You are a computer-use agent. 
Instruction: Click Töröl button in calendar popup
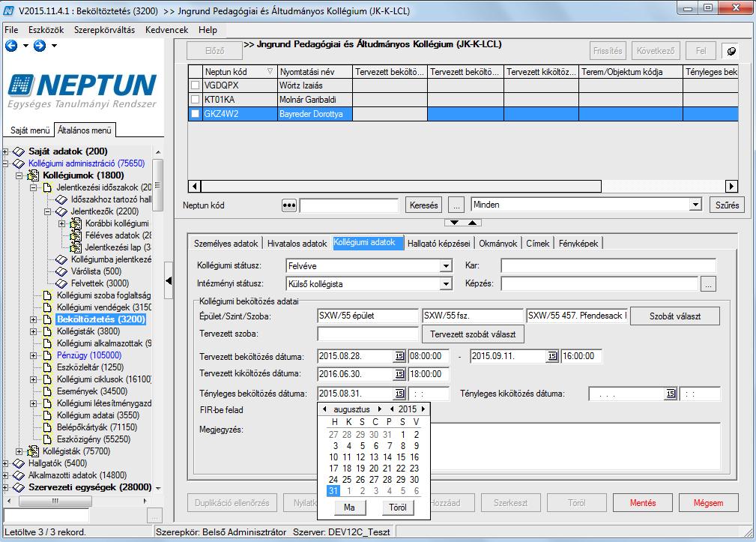point(398,508)
